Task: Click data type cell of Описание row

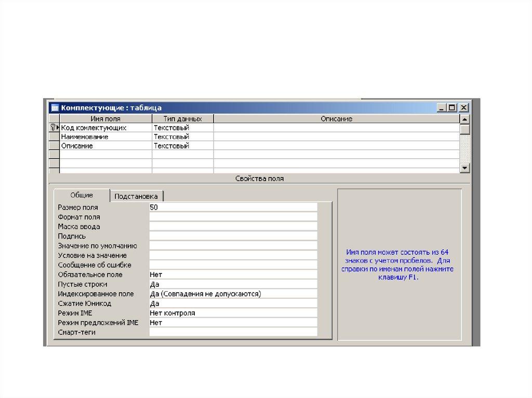Action: point(182,146)
